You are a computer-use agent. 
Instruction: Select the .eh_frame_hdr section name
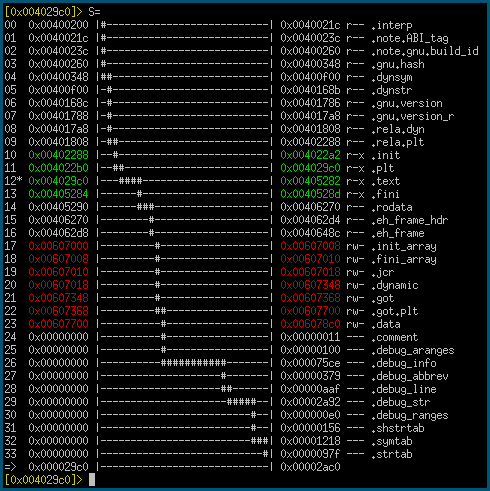click(x=409, y=220)
